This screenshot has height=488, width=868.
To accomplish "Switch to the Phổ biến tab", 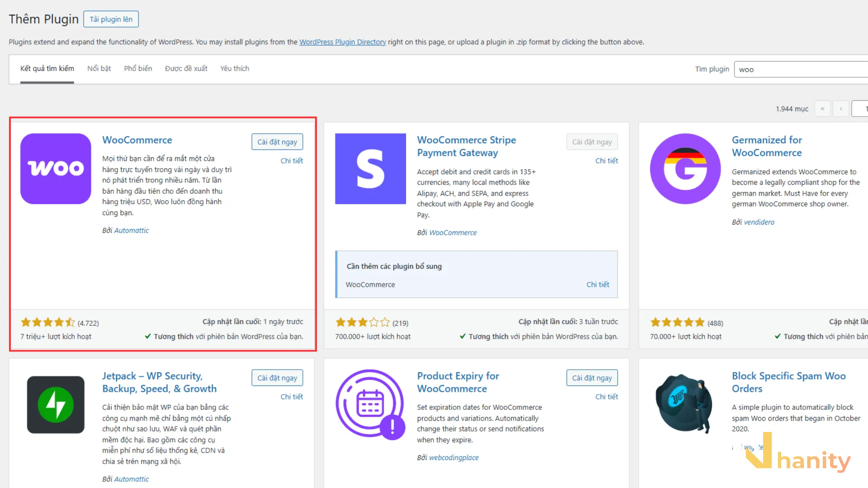I will click(x=138, y=69).
